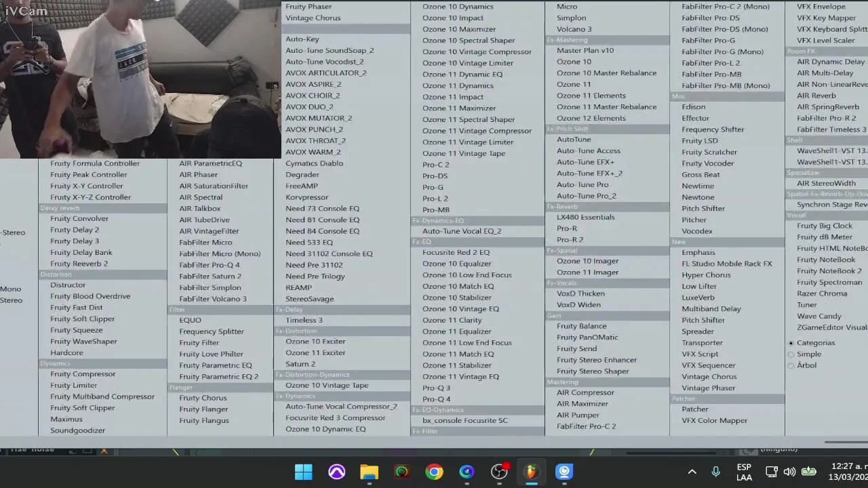Viewport: 868px width, 488px height.
Task: Select Soundgoodizer
Action: click(77, 430)
